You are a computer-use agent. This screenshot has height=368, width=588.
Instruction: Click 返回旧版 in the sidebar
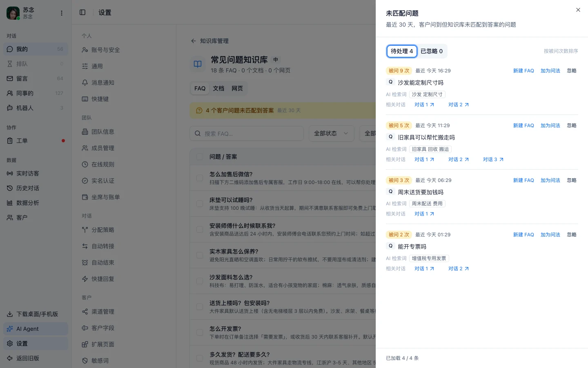tap(36, 358)
